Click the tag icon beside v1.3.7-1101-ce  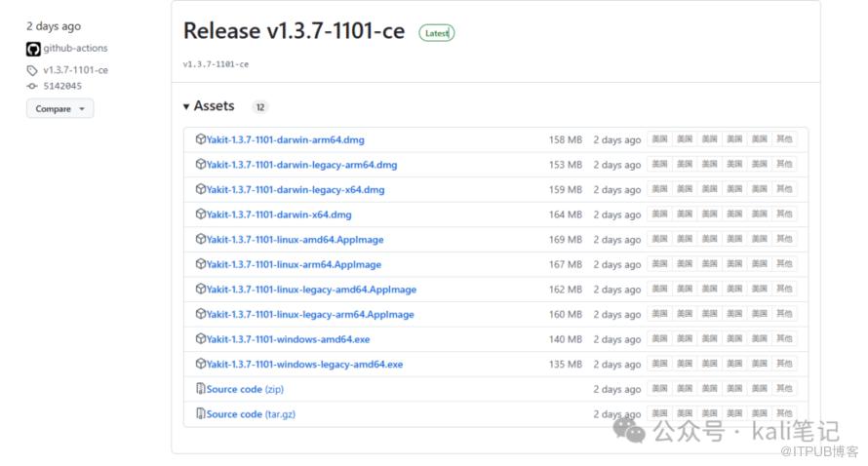pyautogui.click(x=32, y=70)
